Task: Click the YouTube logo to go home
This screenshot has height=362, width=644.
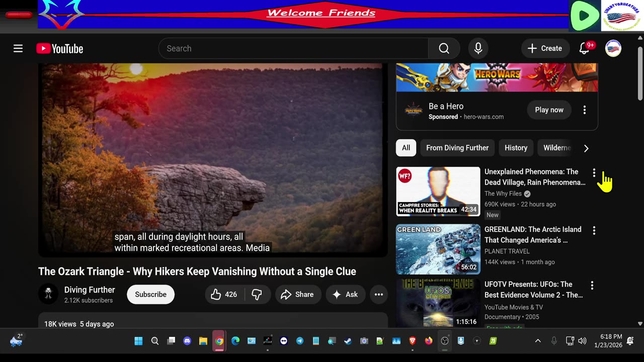Action: [59, 49]
